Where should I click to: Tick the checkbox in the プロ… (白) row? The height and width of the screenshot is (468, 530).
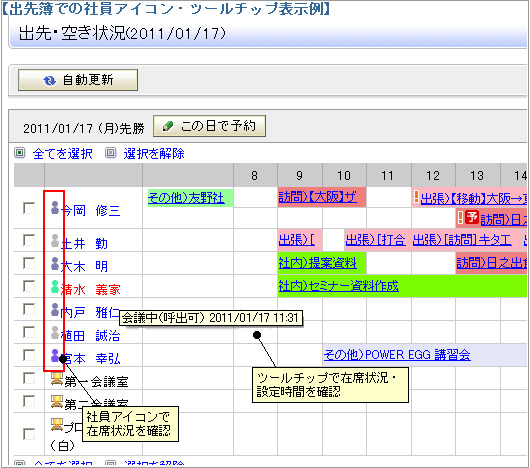point(29,434)
